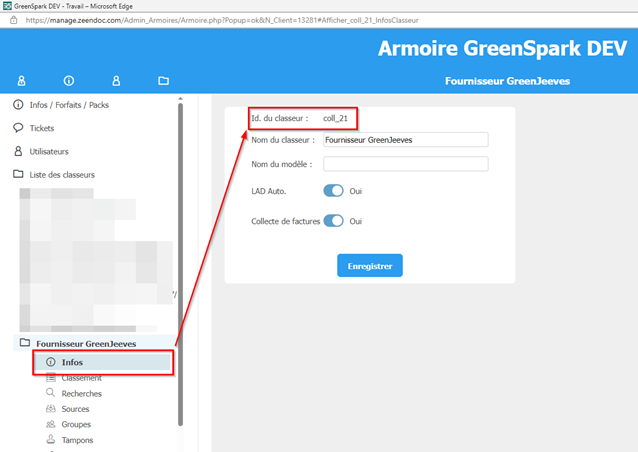This screenshot has width=638, height=452.
Task: Click the Nom du classeur text field
Action: click(x=405, y=140)
